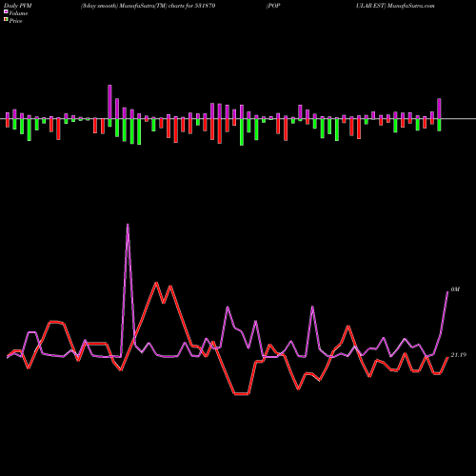The width and height of the screenshot is (476, 476).
Task: Click the last magenta bar on right
Action: tap(439, 109)
